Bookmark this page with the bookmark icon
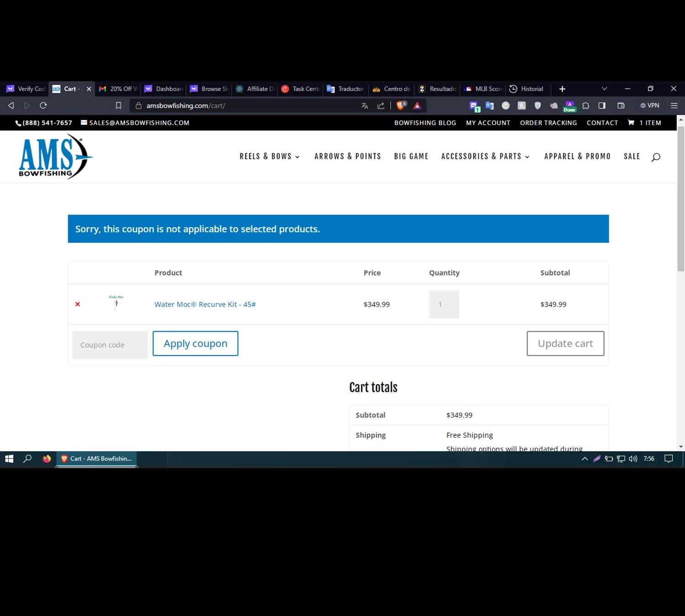The height and width of the screenshot is (616, 685). [x=118, y=105]
